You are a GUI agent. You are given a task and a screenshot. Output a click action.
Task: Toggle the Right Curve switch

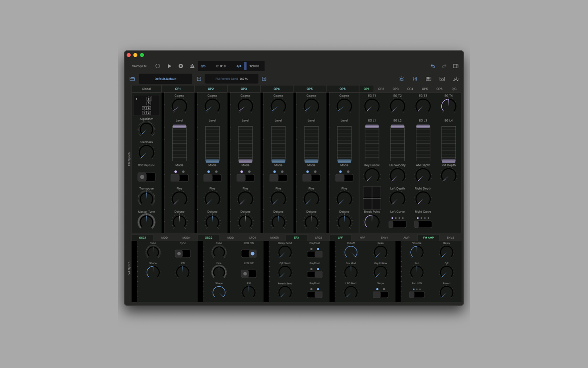[x=423, y=224]
